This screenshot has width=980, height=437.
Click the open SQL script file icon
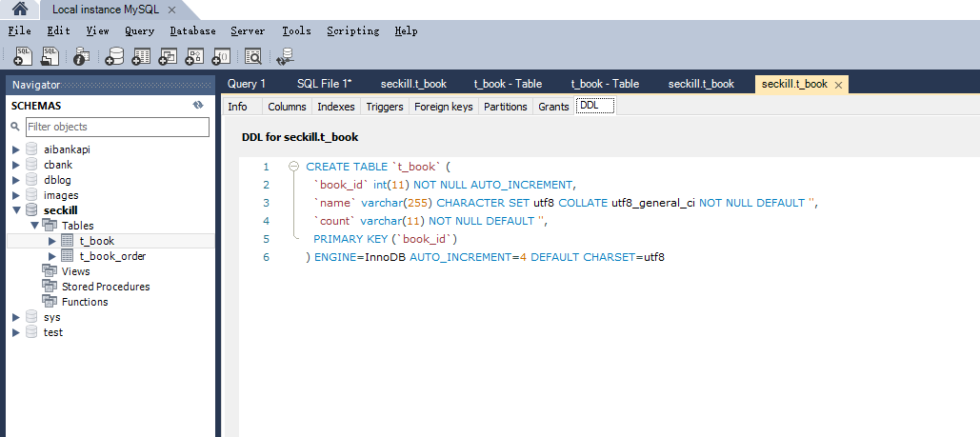coord(50,56)
